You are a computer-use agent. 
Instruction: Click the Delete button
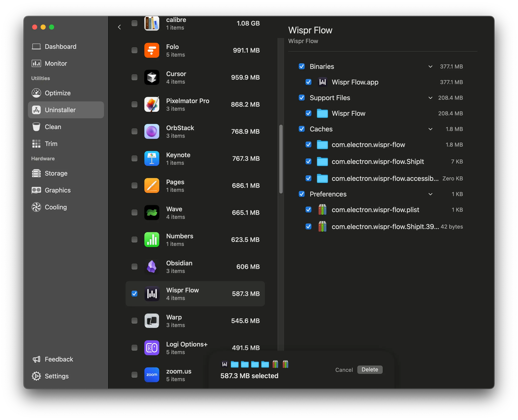click(370, 370)
